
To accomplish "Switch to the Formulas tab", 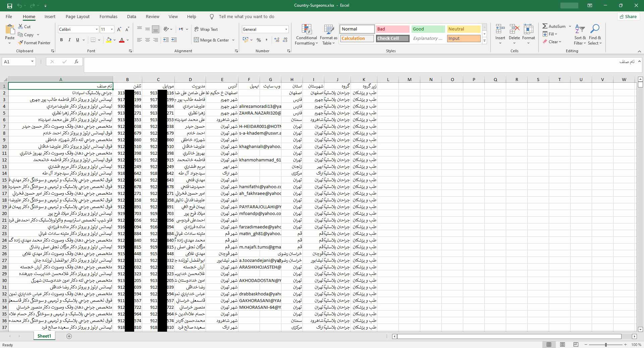I will pyautogui.click(x=108, y=17).
